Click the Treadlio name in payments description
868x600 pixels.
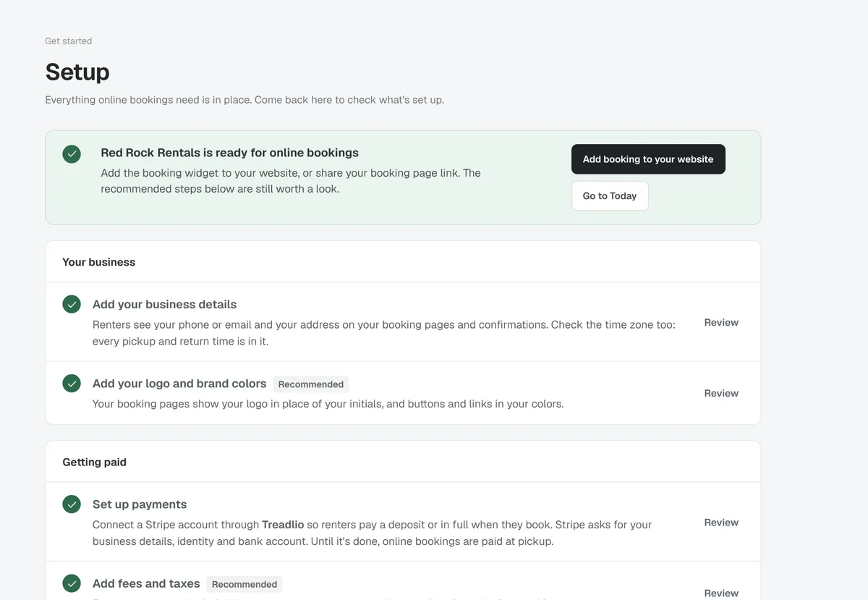283,525
